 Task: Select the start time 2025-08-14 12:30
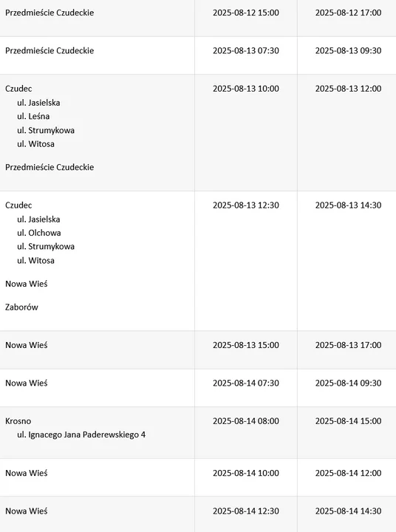pos(246,511)
